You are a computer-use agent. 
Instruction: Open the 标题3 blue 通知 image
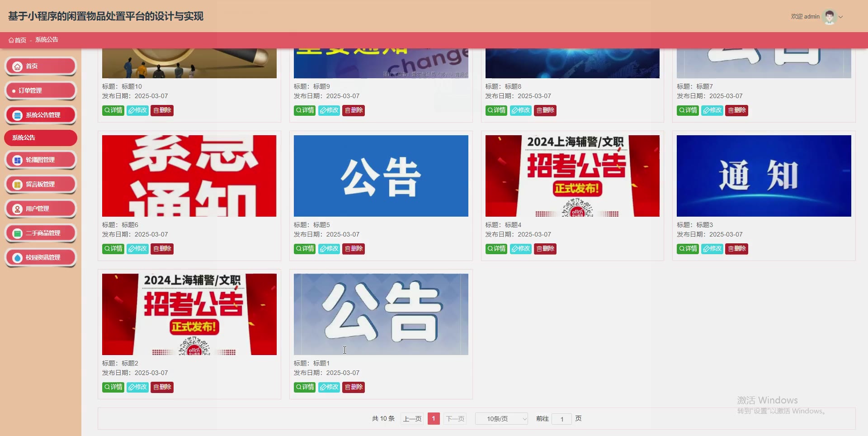pyautogui.click(x=764, y=176)
